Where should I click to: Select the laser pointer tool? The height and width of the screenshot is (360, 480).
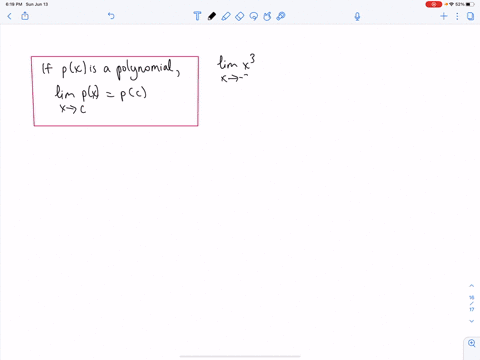pyautogui.click(x=281, y=16)
